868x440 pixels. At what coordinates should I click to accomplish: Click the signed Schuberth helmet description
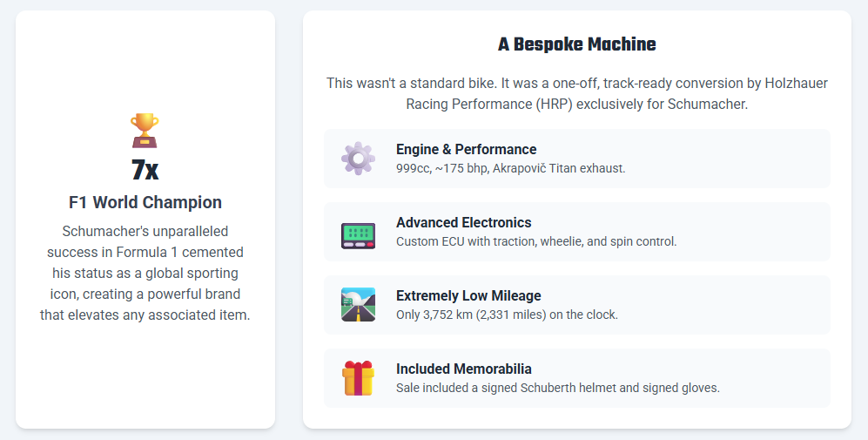(x=557, y=388)
